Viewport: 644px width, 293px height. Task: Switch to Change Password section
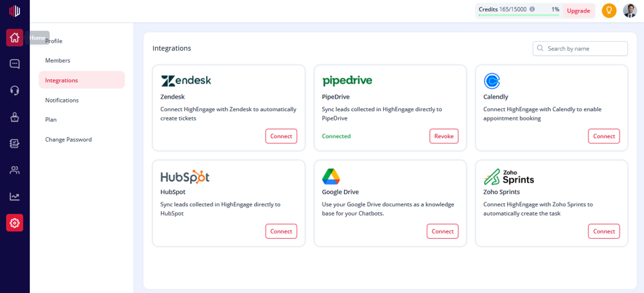tap(68, 140)
